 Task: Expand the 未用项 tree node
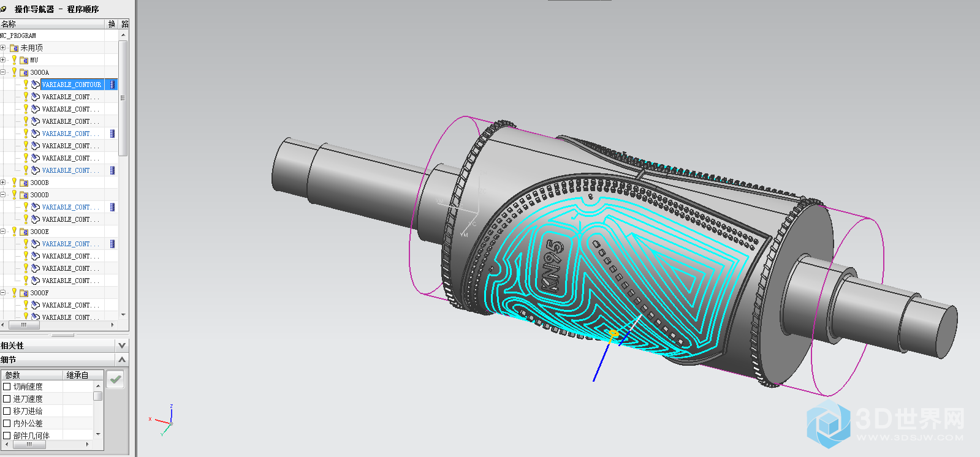coord(3,48)
